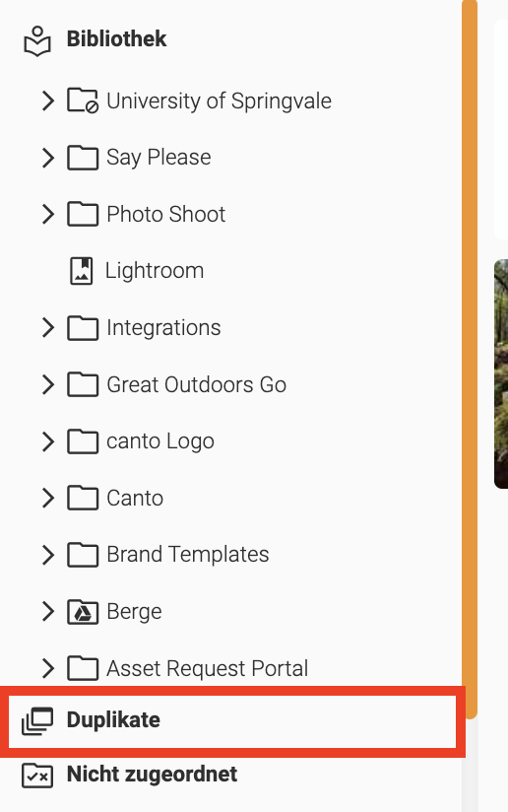Expand the Asset Request Portal chevron

click(x=48, y=668)
